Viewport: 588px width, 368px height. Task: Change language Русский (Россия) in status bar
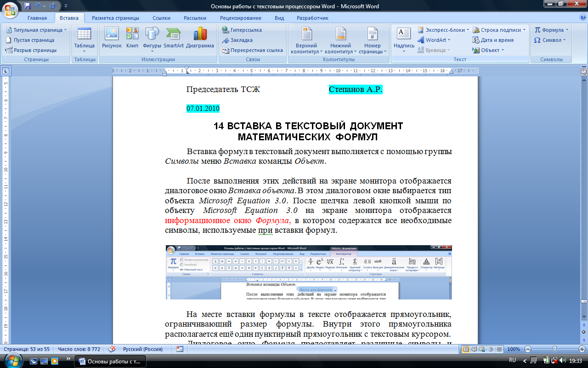pyautogui.click(x=142, y=349)
